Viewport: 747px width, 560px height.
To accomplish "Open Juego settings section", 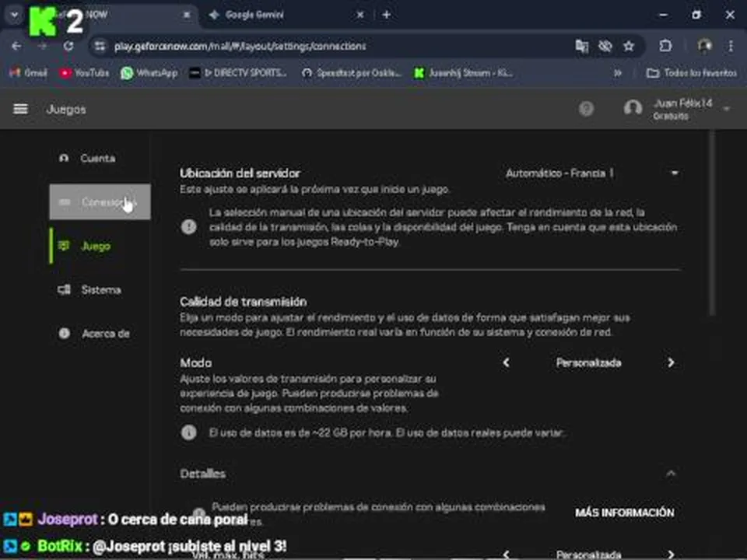I will (x=100, y=246).
